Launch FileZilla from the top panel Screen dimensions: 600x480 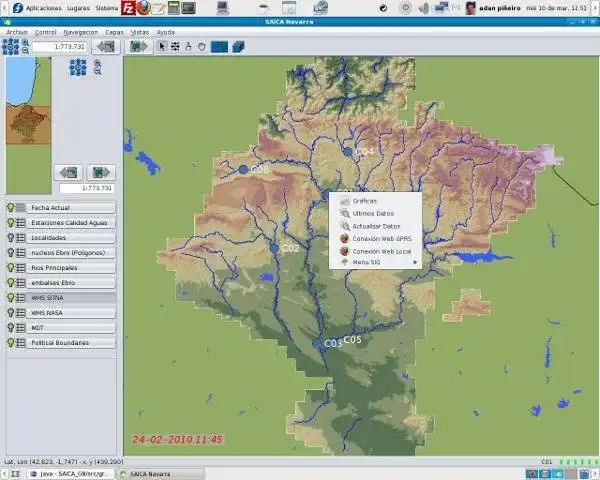click(x=128, y=8)
